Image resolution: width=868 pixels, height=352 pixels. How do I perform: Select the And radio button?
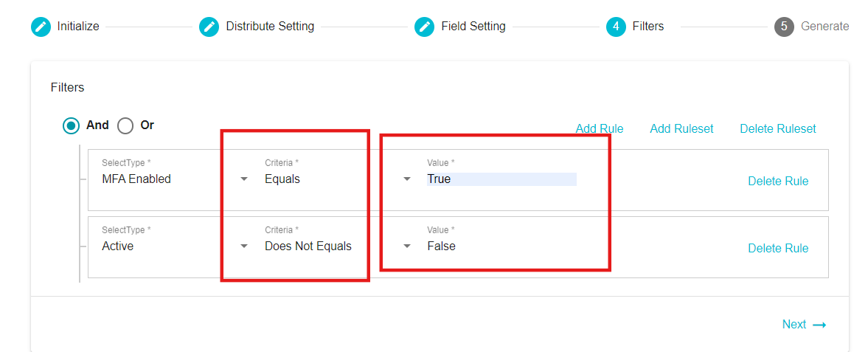point(71,126)
